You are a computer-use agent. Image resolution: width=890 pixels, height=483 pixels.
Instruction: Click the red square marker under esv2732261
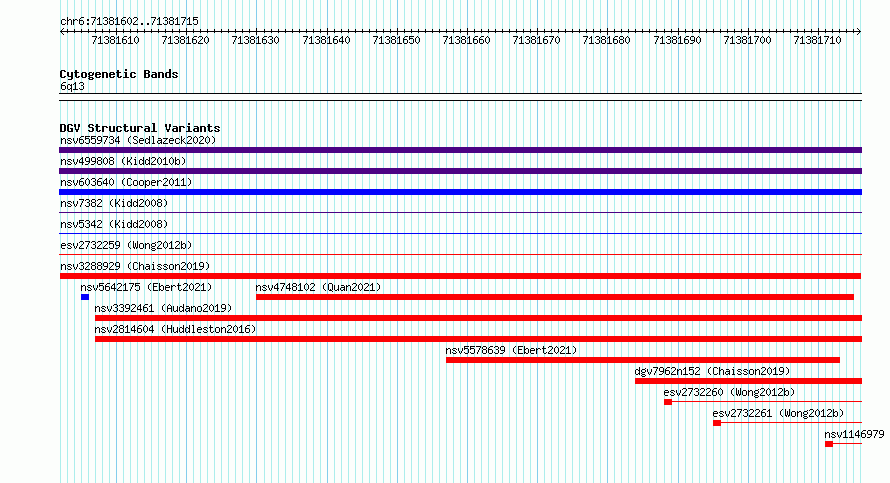click(x=717, y=423)
